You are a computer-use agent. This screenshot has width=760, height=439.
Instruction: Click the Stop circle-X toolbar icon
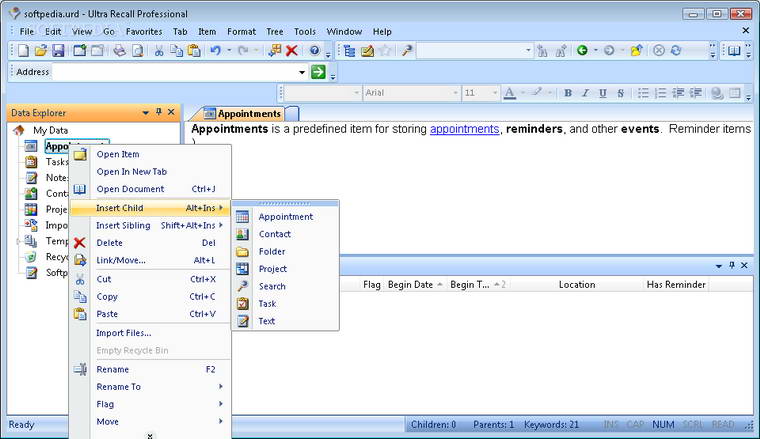658,50
